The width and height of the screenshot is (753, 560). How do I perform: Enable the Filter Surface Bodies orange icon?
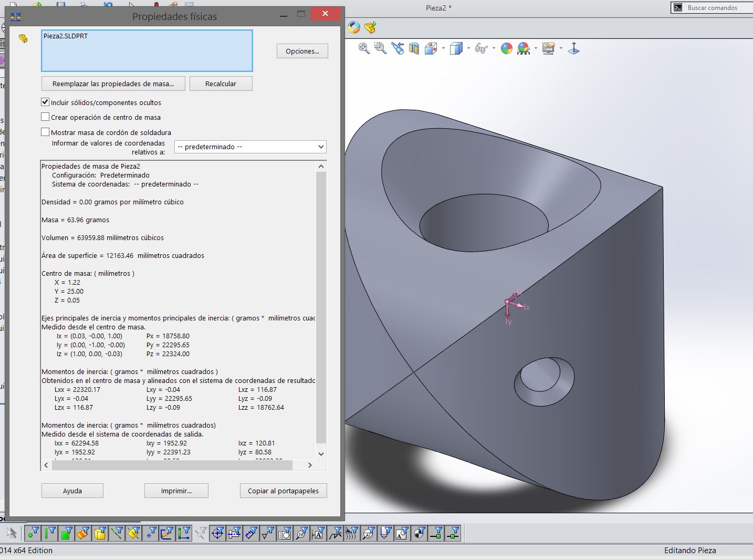[83, 533]
